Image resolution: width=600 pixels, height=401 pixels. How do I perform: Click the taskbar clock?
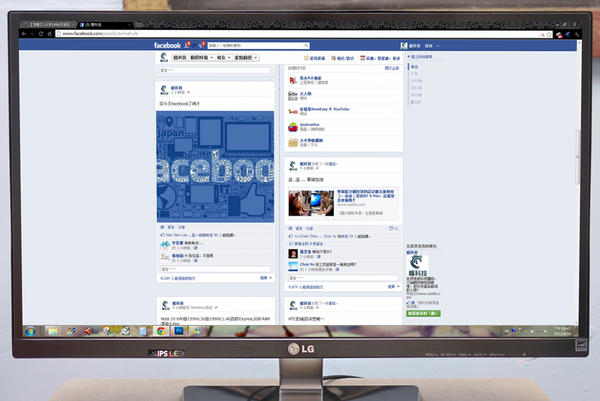(562, 331)
